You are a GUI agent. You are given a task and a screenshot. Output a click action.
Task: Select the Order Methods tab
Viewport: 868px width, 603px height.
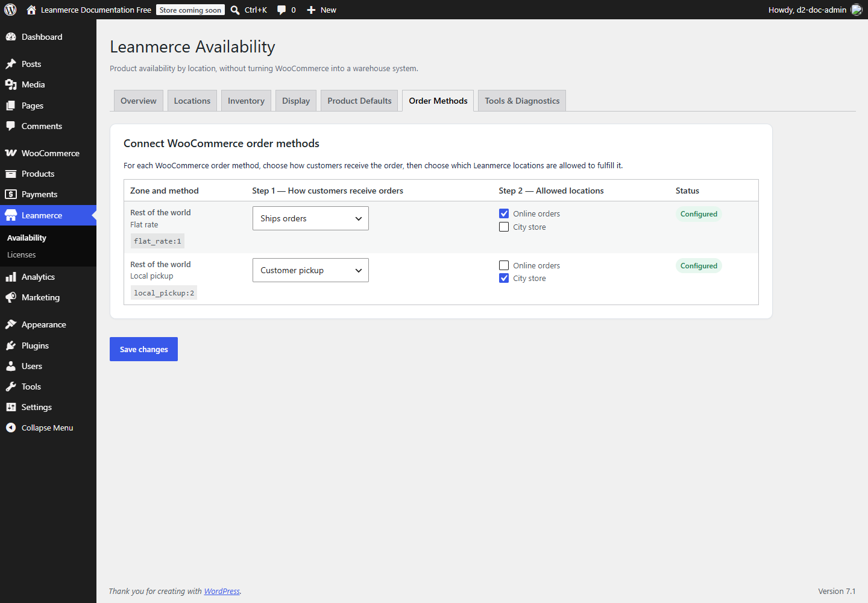point(438,101)
